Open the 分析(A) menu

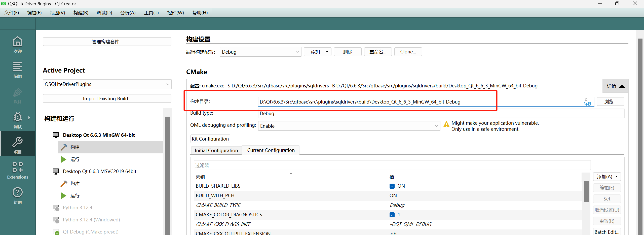pos(128,13)
